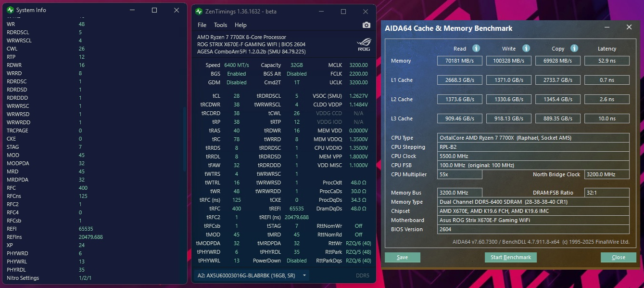Expand the A2 memory module dropdown
Viewport: 644px width, 288px height.
(304, 275)
